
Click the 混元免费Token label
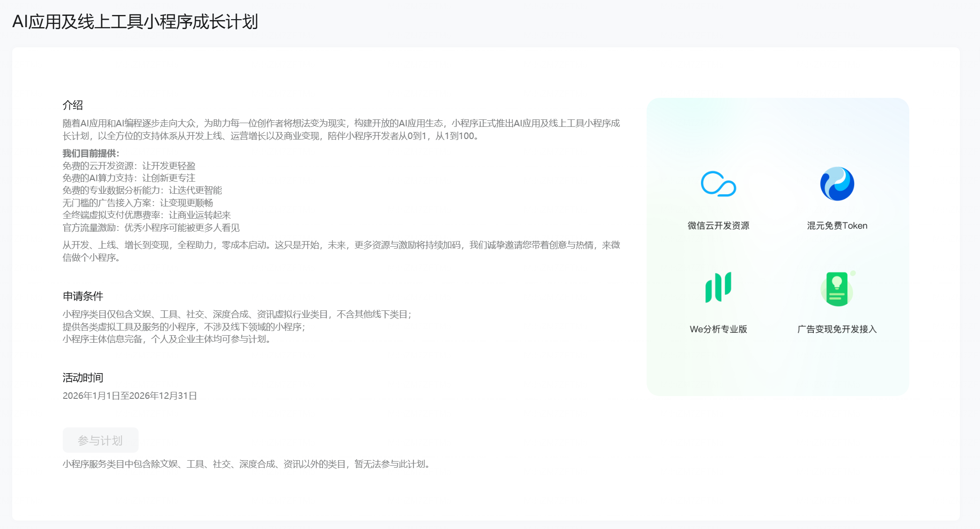tap(837, 226)
